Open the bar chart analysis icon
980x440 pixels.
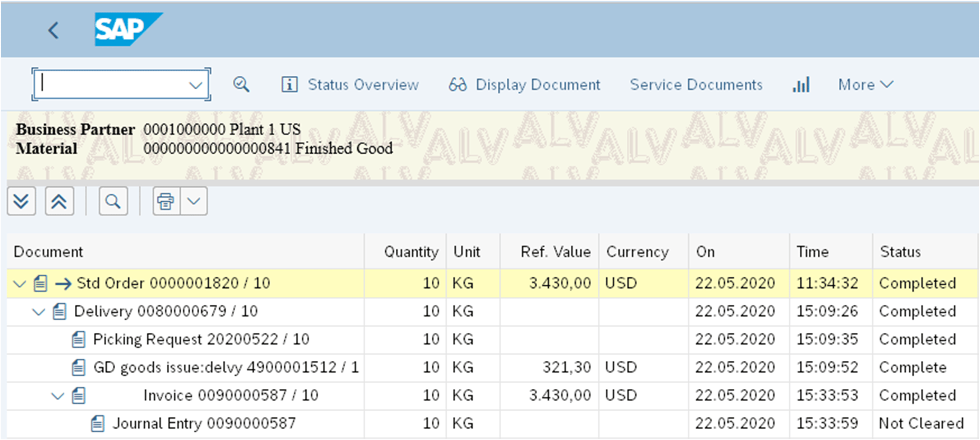pos(801,84)
